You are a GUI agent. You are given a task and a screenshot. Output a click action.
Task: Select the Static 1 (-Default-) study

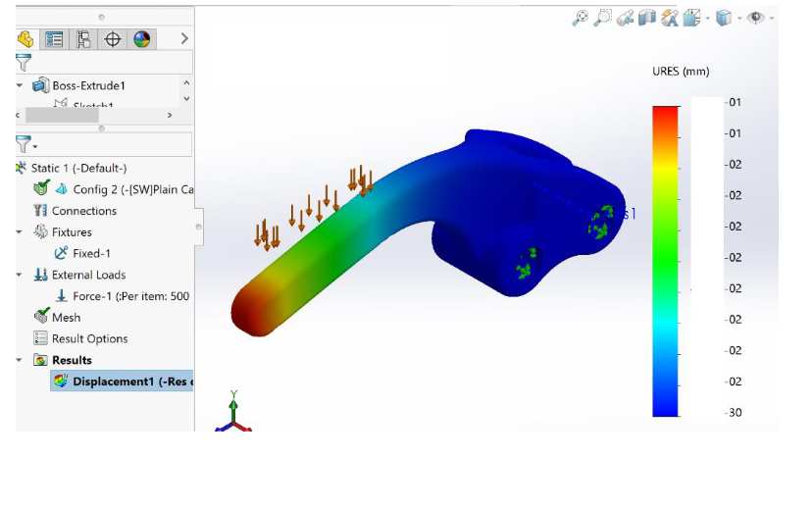(78, 169)
